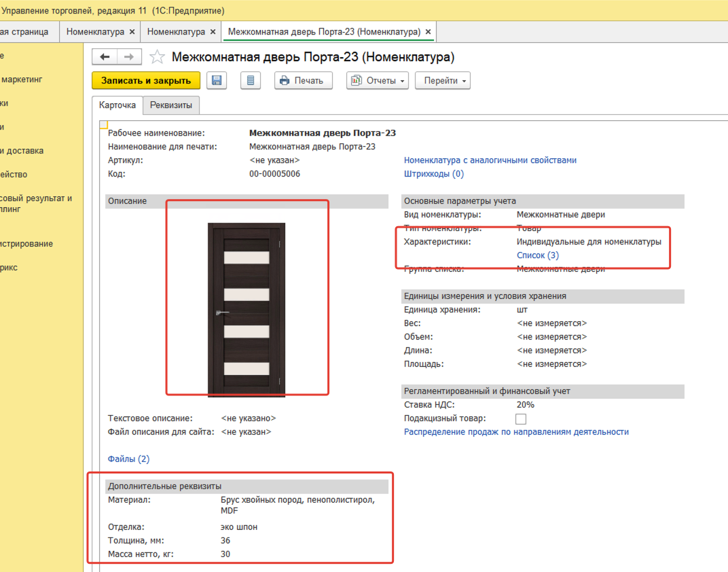
Task: Switch to the Реквизиты tab
Action: pyautogui.click(x=171, y=105)
